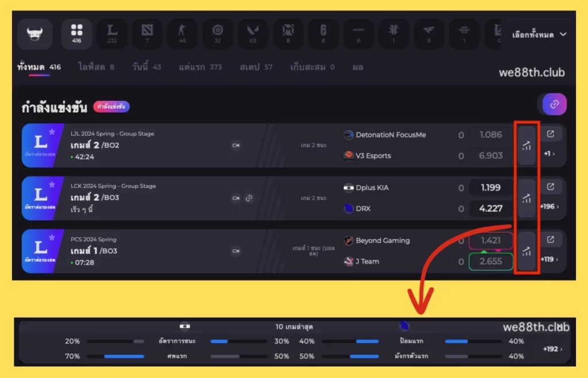Click the Dplus KIA logo in stats panel

[184, 326]
